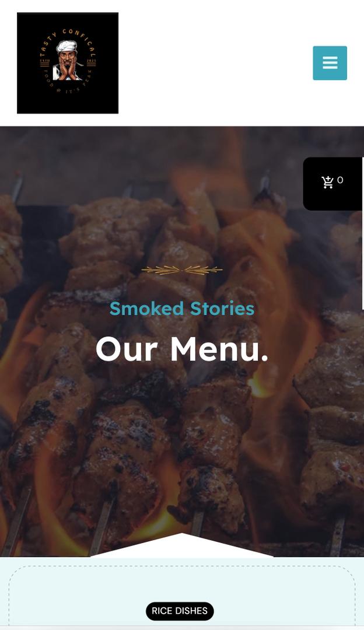Open the hamburger navigation menu

pyautogui.click(x=330, y=62)
